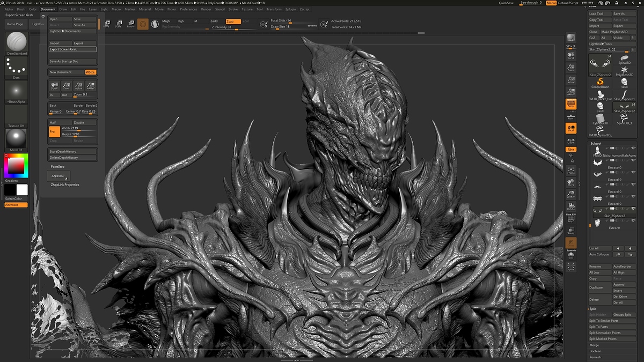Open the Alpha menu

point(9,9)
